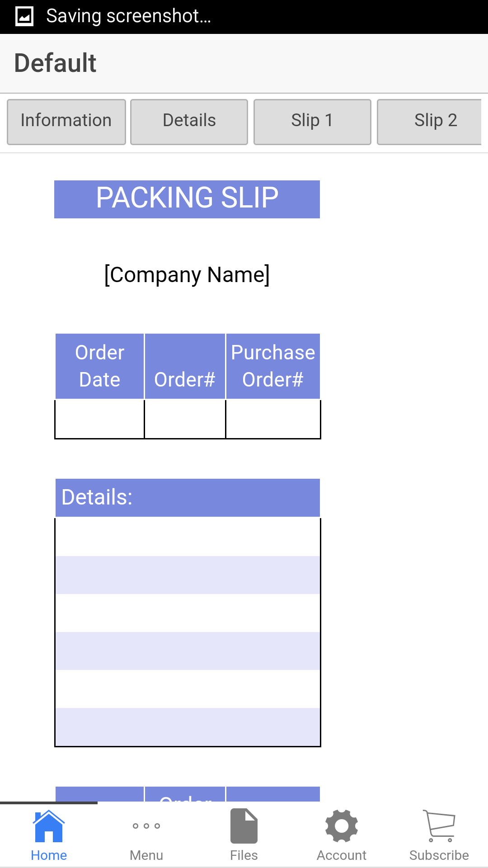Tap the Purchase Order# column header

coord(273,366)
